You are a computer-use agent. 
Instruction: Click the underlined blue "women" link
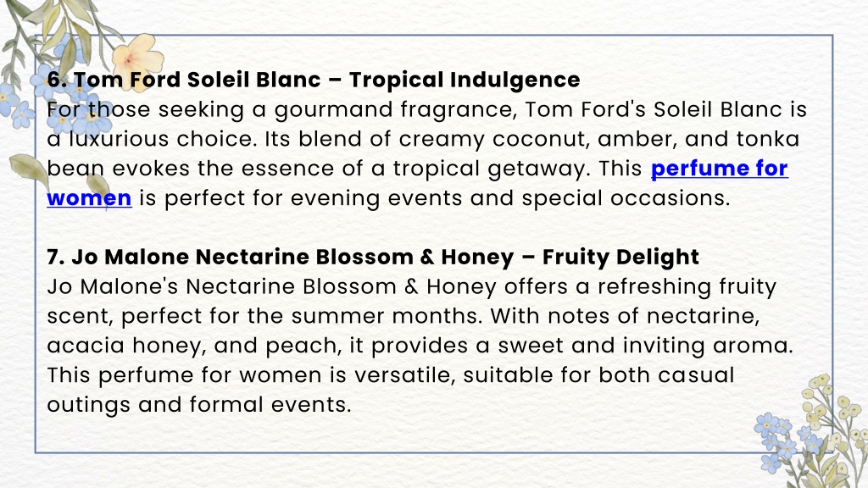(89, 198)
